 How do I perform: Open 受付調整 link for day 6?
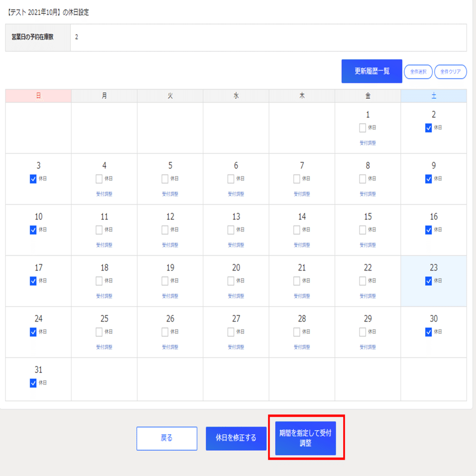pyautogui.click(x=236, y=194)
